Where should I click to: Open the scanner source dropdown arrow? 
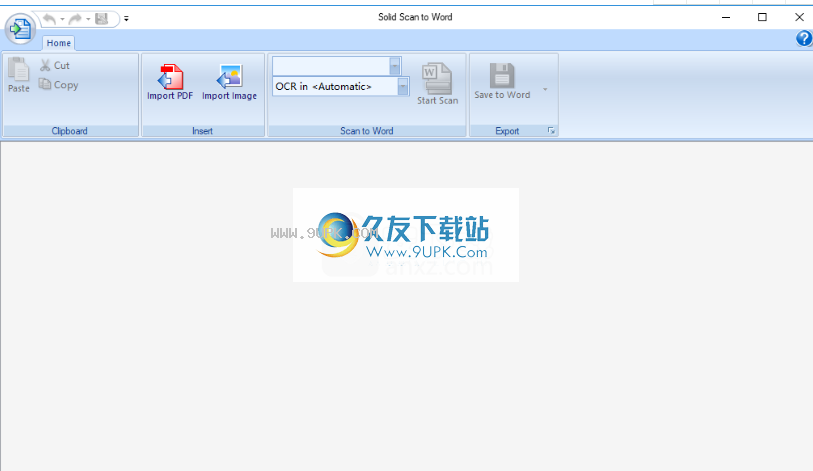point(395,66)
